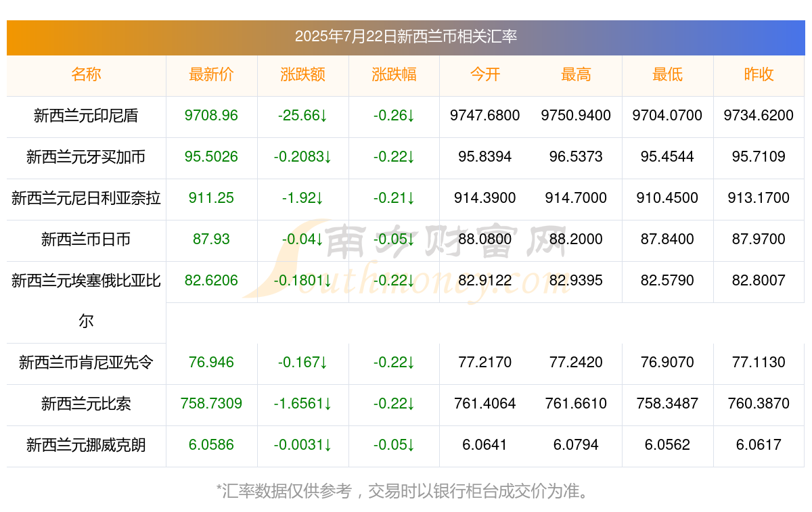Click the 新西兰币肯尼亚先令 currency name
The image size is (812, 512).
(x=86, y=363)
